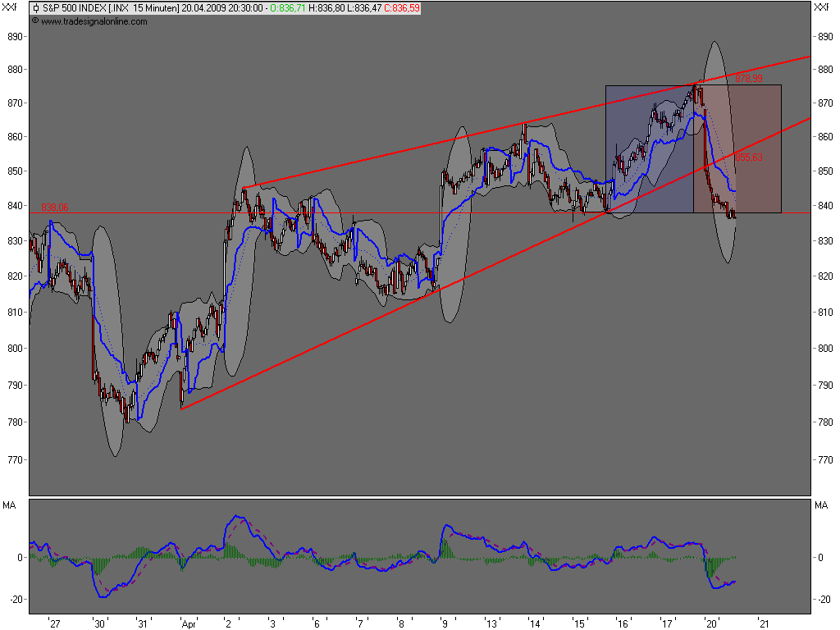Click the red close value C:836,59

point(402,8)
